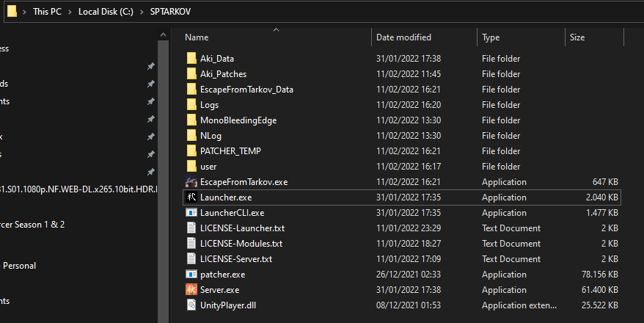The height and width of the screenshot is (323, 644).
Task: Open the Personal item in navigation pane
Action: click(x=19, y=266)
